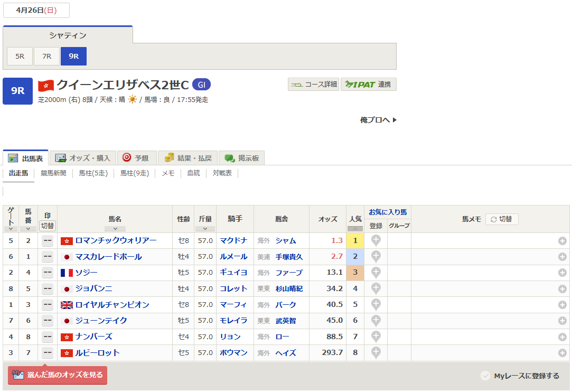
Task: Click the sunny weather icon
Action: pos(133,99)
